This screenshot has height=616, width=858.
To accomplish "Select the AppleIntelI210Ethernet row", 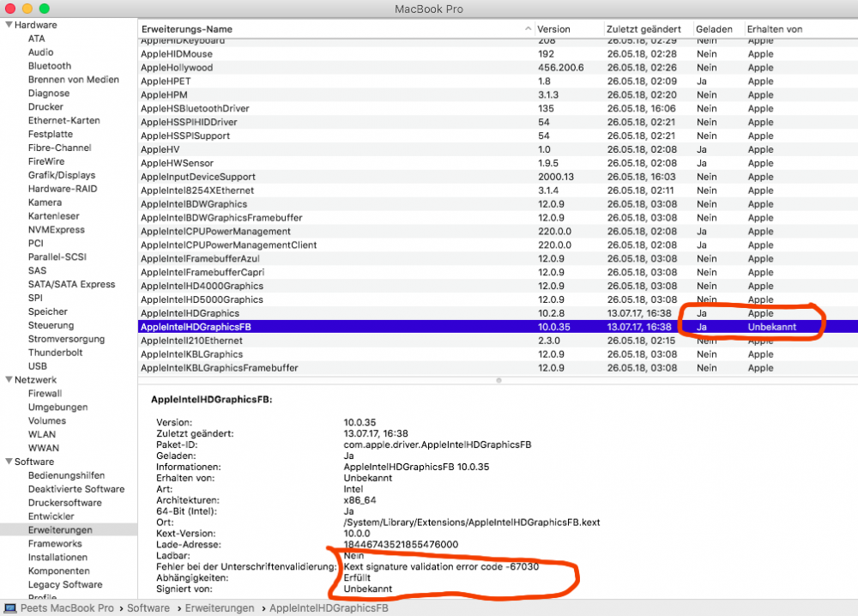I will pos(498,341).
